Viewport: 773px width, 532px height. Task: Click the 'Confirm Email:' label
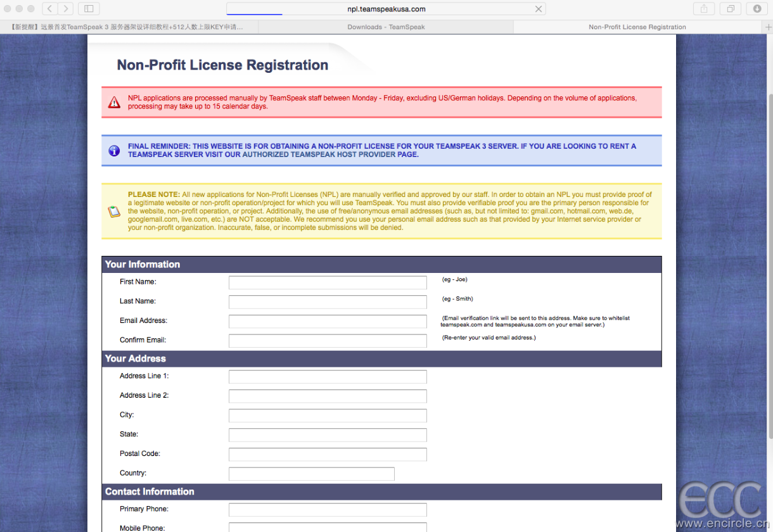pos(143,340)
